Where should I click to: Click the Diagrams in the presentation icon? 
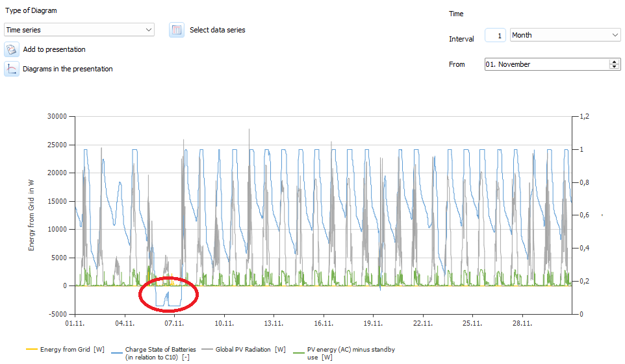pos(12,69)
